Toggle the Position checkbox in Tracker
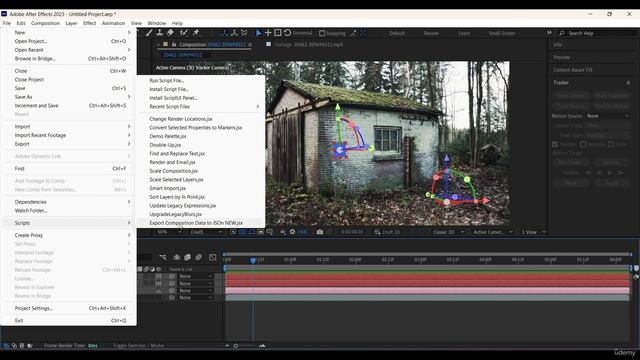The image size is (640, 360). point(555,144)
